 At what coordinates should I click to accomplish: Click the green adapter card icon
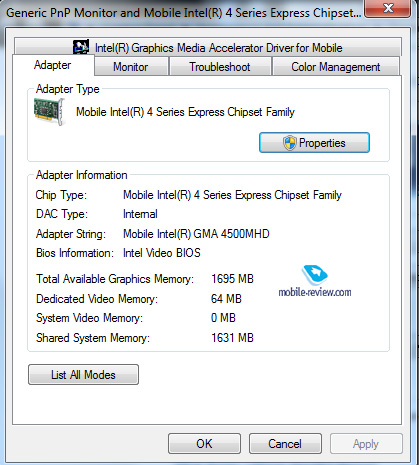tap(49, 112)
